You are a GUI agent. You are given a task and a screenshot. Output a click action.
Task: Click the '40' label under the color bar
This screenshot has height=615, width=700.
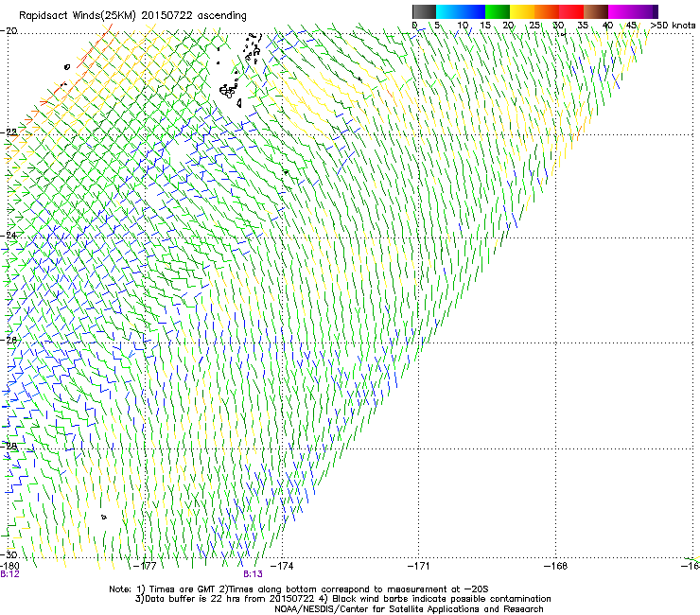(x=607, y=26)
